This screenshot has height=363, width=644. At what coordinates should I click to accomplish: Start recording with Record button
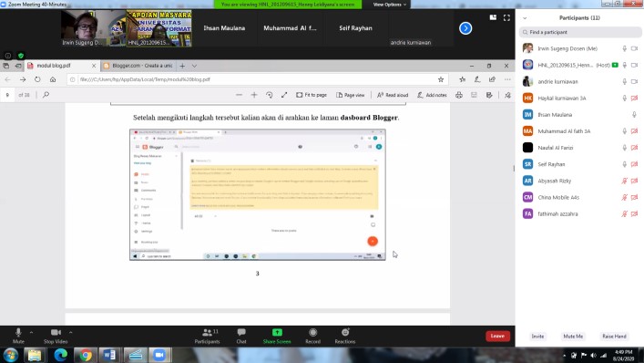[312, 336]
